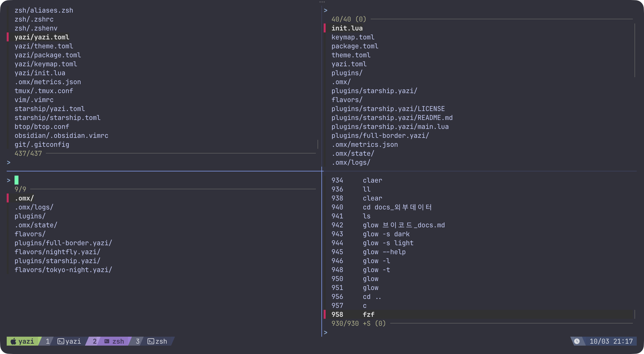Click the Apple logo in status bar
This screenshot has height=354, width=644.
(13, 341)
